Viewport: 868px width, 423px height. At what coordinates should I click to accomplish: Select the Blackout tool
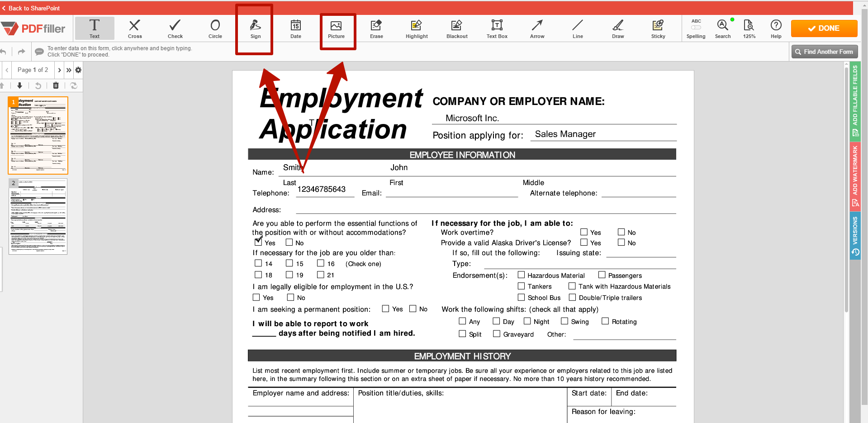tap(457, 29)
